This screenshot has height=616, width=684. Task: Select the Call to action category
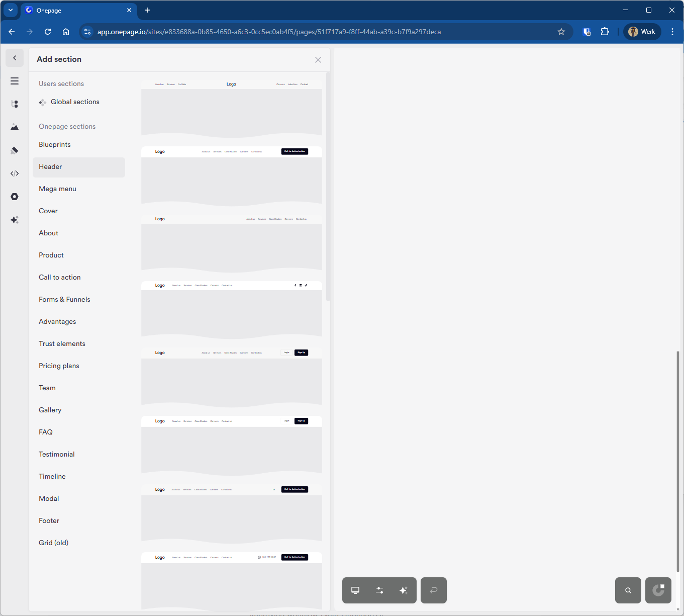pyautogui.click(x=79, y=278)
